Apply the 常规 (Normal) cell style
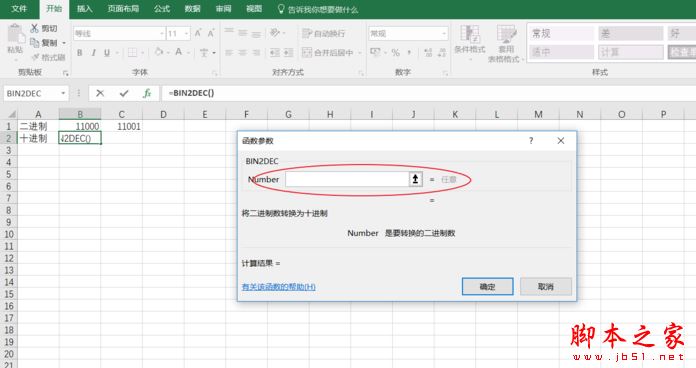Image resolution: width=696 pixels, height=368 pixels. 561,33
